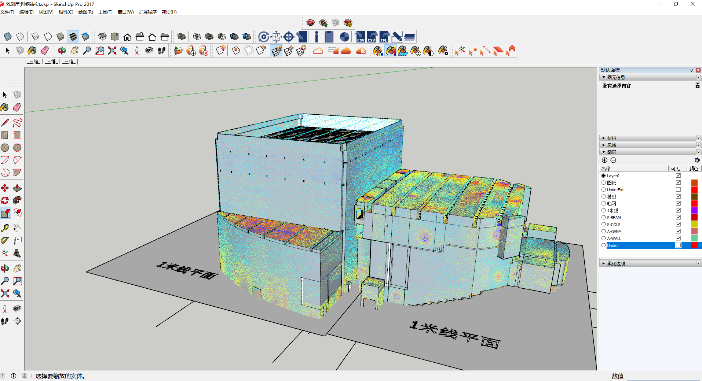
Task: Toggle visibility checkbox of green-swatch layer
Action: coord(678,238)
